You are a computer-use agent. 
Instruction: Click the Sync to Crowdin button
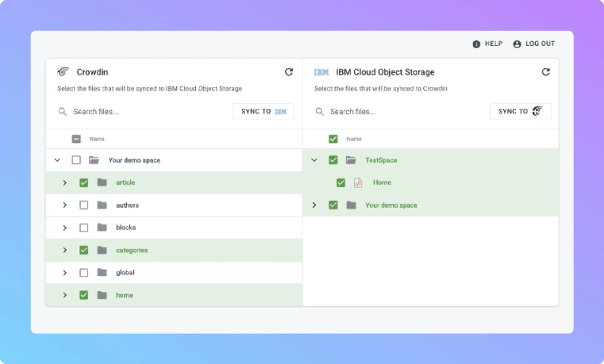(x=521, y=111)
